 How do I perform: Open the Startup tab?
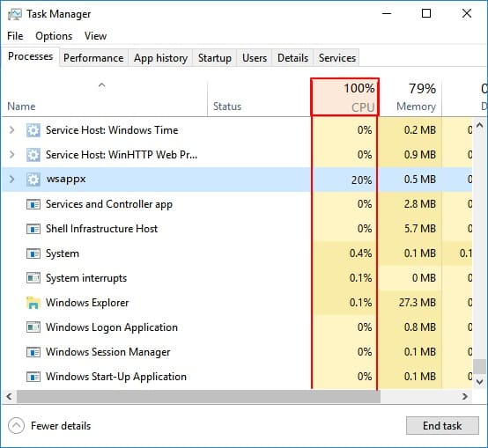[x=215, y=58]
